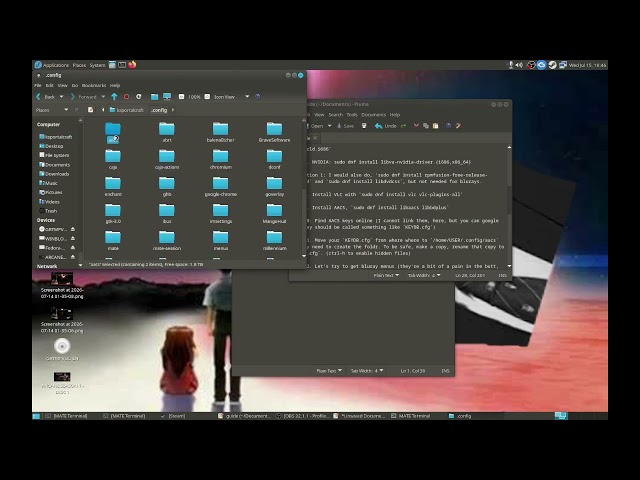Click the volume icon in system tray
Viewport: 640px width, 480px height.
(x=519, y=65)
